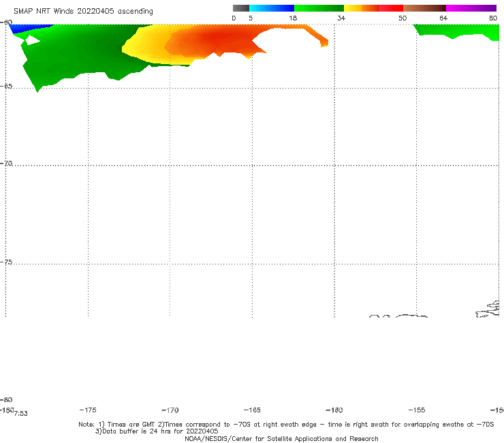Click the longitude label "-170"

pyautogui.click(x=170, y=410)
